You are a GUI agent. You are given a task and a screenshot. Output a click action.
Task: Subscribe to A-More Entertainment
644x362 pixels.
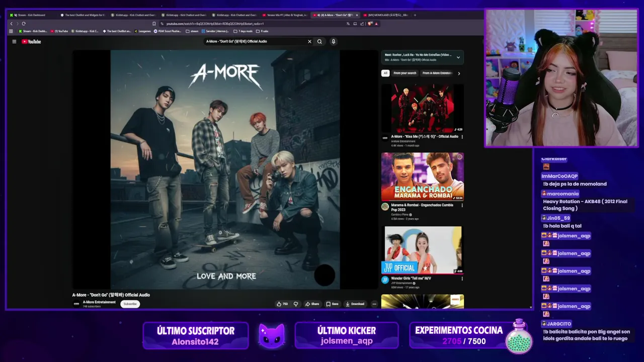(130, 304)
